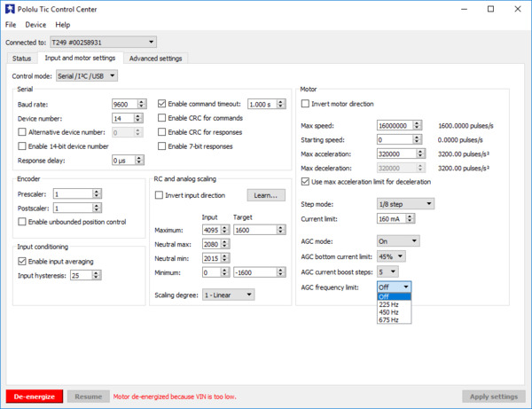Toggle Enable input averaging checkbox
Viewport: 532px width, 409px height.
[22, 261]
